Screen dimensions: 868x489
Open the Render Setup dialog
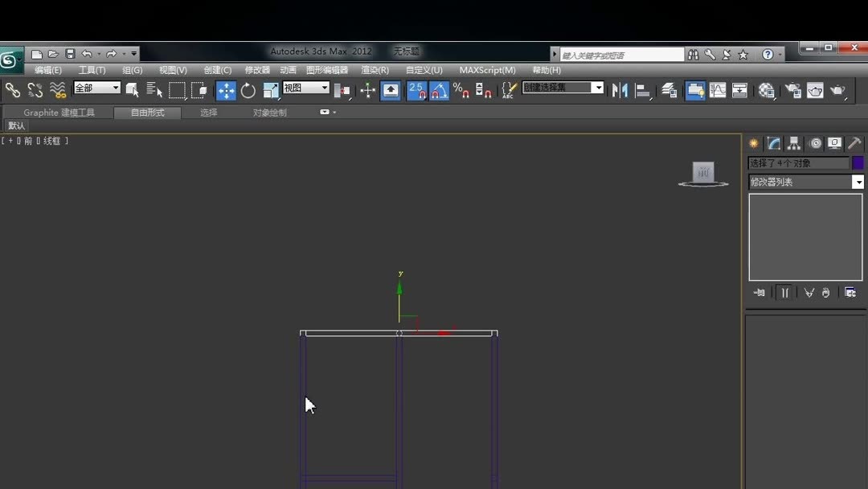click(793, 90)
